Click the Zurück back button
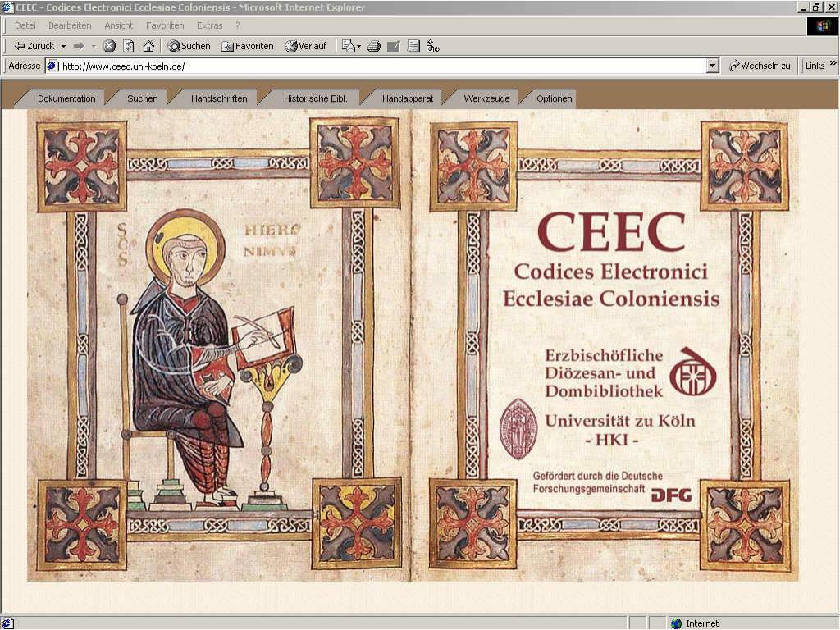The height and width of the screenshot is (630, 840). [x=34, y=47]
